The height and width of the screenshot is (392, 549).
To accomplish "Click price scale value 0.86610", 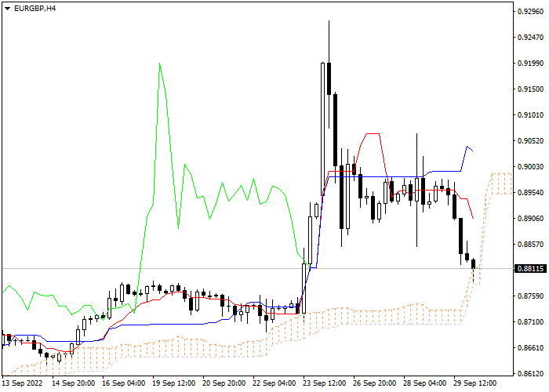I will [x=531, y=348].
